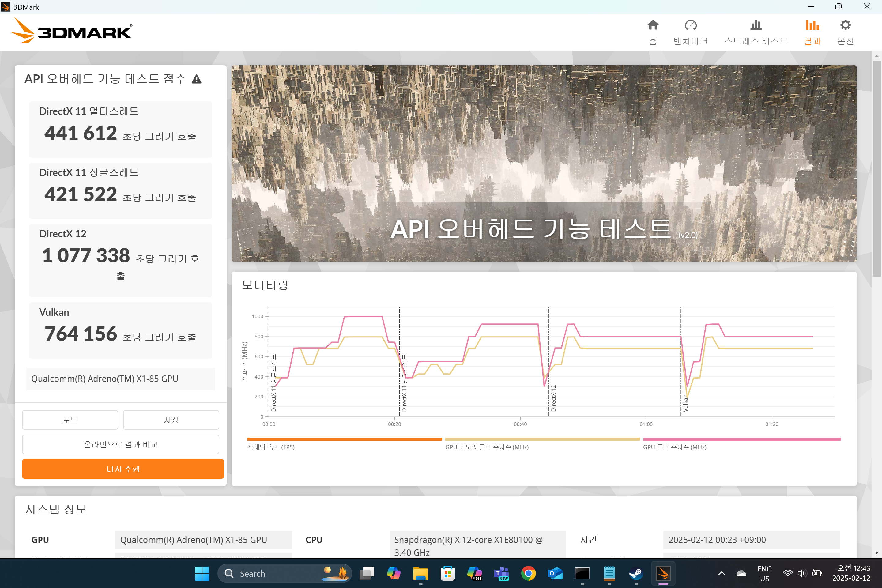Click the 로드 button
The width and height of the screenshot is (882, 588).
point(70,420)
